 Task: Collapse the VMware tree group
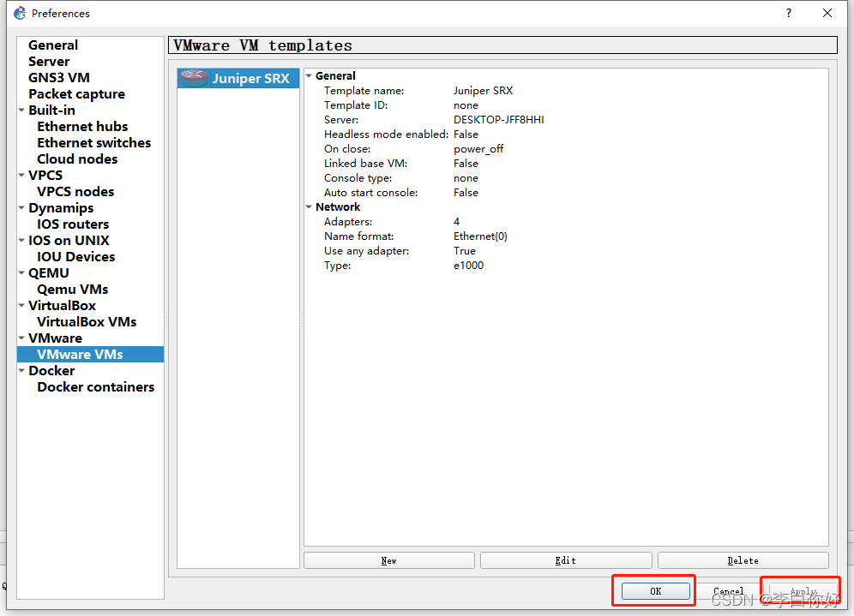[21, 338]
